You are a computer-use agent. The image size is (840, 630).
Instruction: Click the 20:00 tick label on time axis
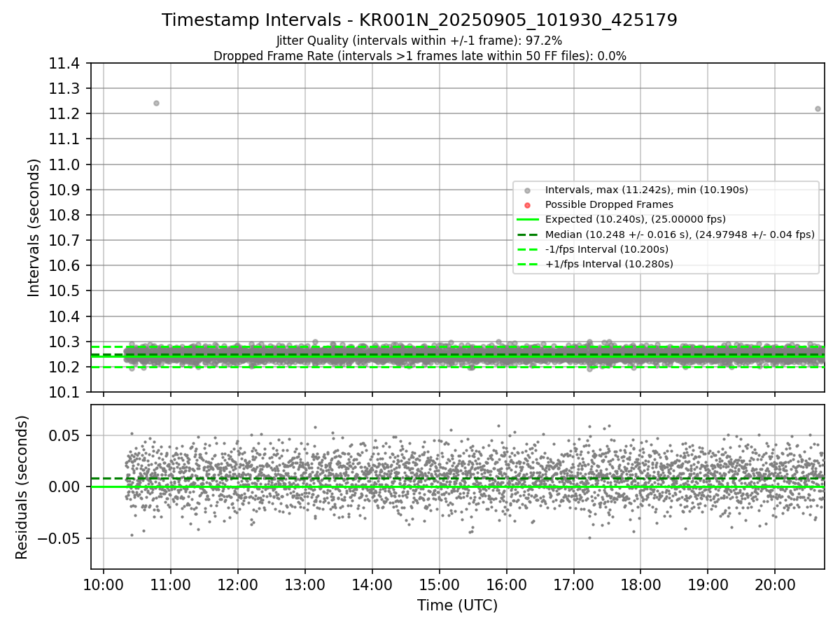tap(774, 586)
